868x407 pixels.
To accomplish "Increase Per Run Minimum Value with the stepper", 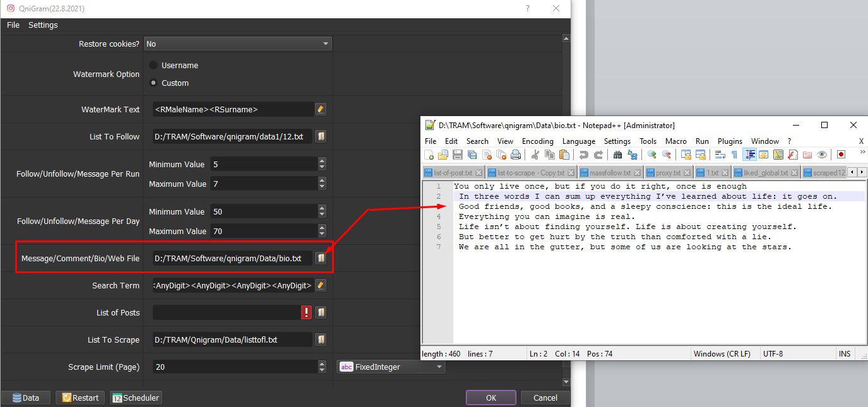I will [x=322, y=161].
